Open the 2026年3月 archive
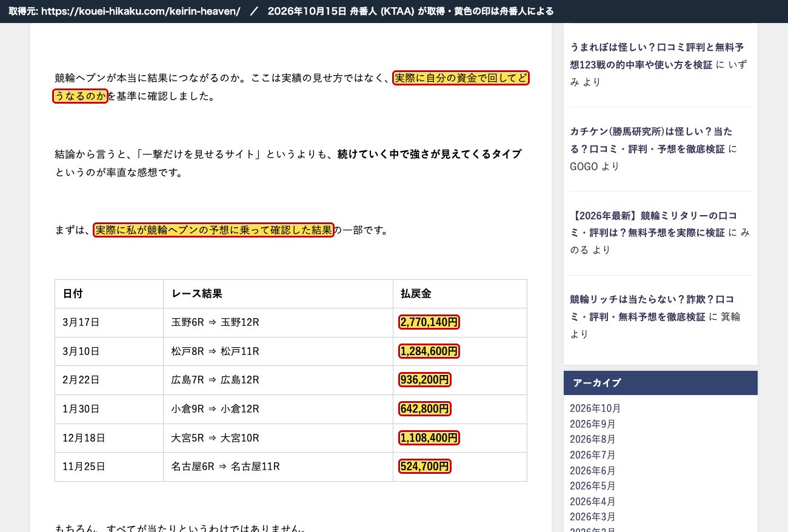788x532 pixels. coord(593,517)
